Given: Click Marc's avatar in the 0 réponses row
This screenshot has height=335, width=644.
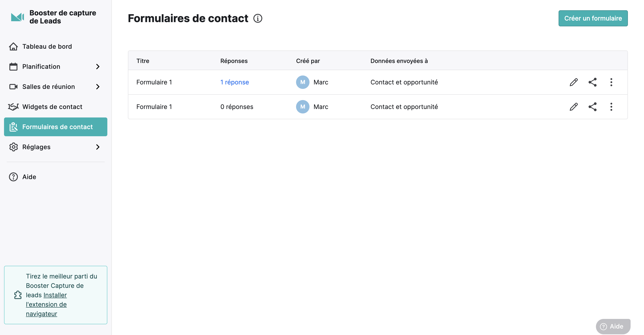Looking at the screenshot, I should coord(303,107).
